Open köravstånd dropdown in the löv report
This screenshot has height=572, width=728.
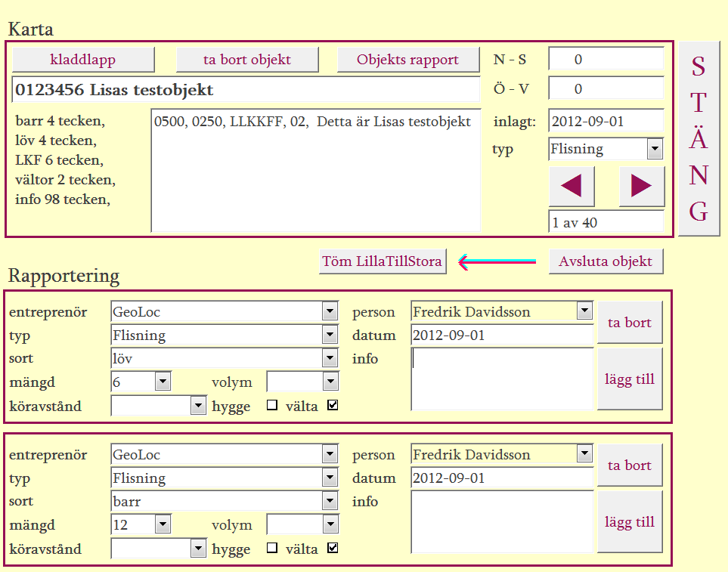pyautogui.click(x=198, y=406)
